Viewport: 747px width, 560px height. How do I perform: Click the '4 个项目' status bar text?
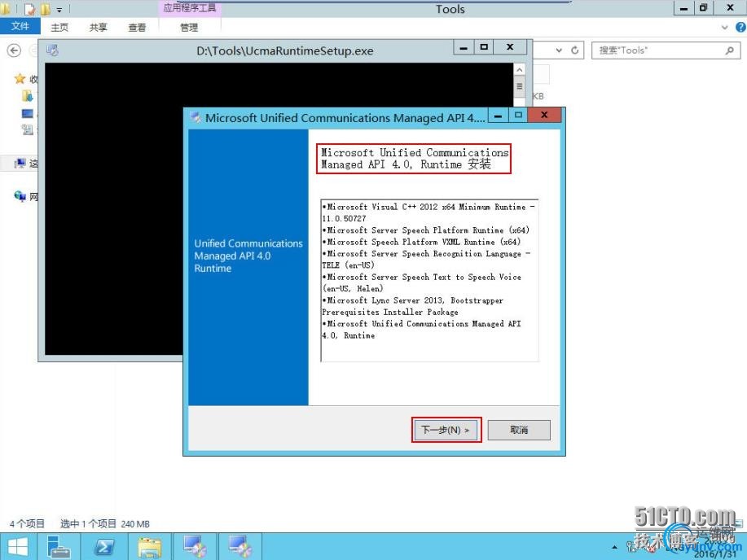coord(27,524)
